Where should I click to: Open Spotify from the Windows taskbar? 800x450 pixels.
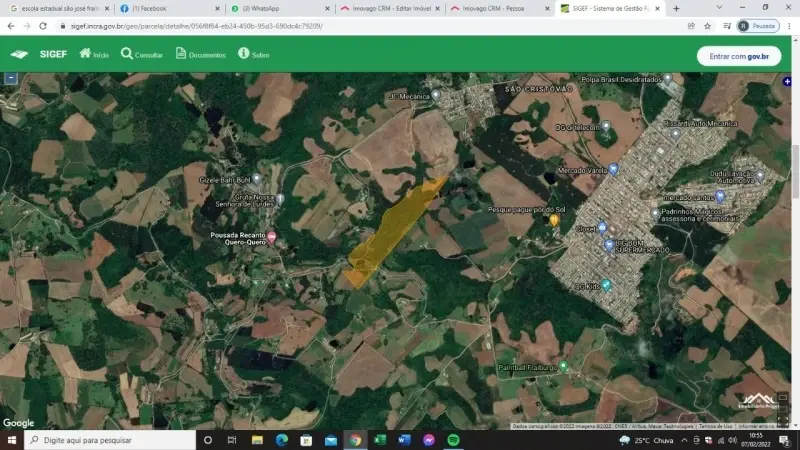pos(453,440)
